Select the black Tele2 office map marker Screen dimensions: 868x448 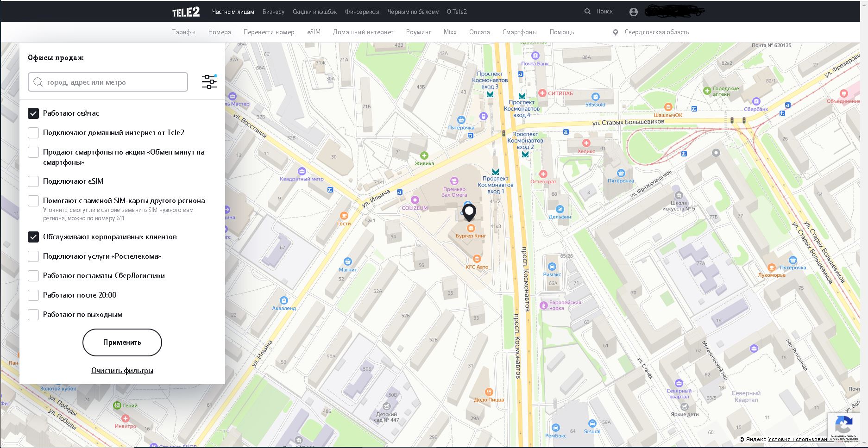click(x=469, y=213)
